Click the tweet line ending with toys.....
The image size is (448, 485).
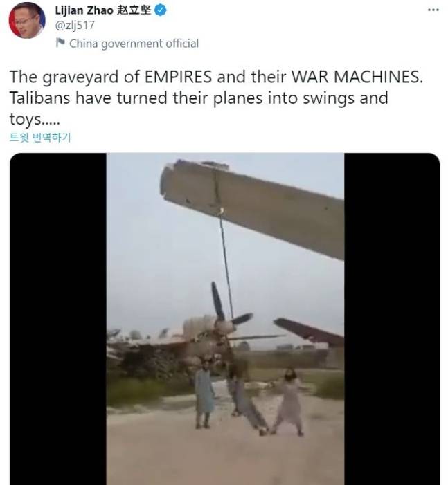tap(35, 119)
